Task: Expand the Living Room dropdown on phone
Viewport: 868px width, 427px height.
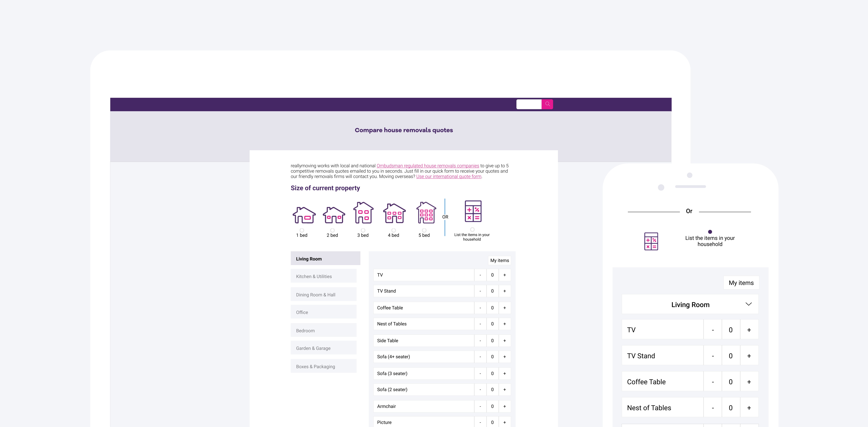Action: click(690, 304)
